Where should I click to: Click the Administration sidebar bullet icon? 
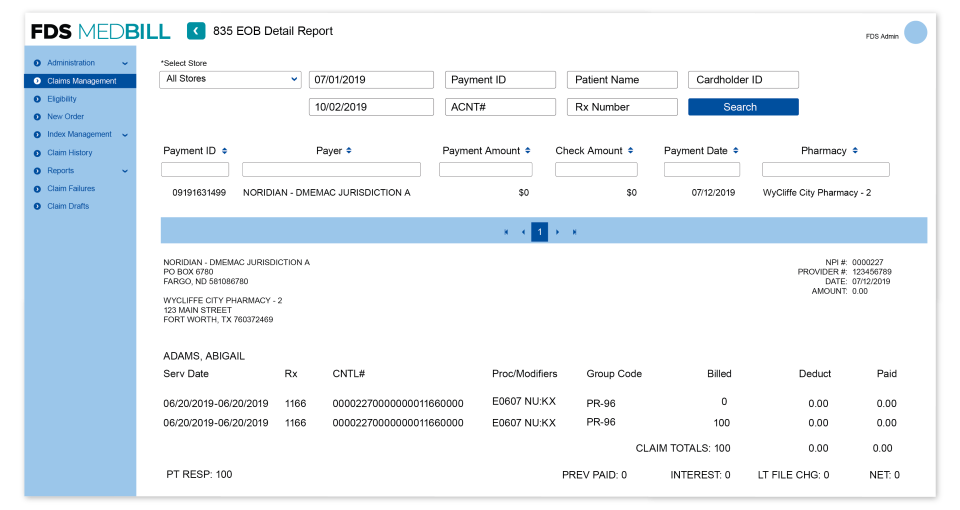(37, 63)
